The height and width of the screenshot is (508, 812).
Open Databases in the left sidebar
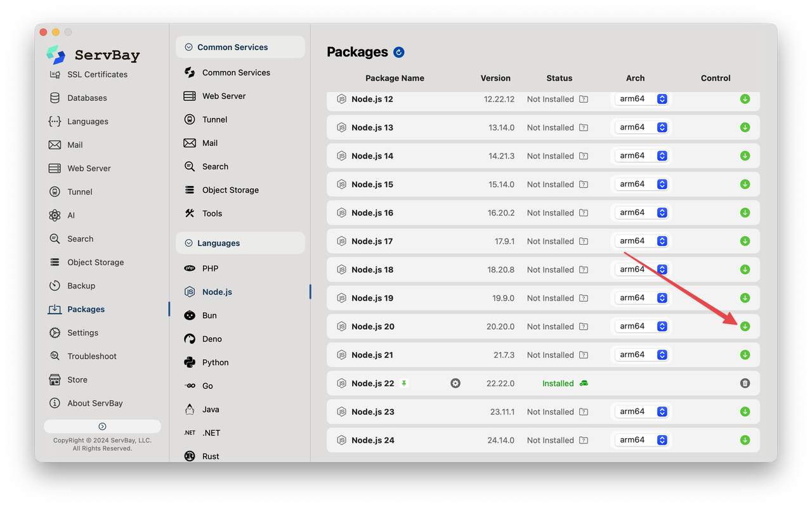click(x=87, y=98)
